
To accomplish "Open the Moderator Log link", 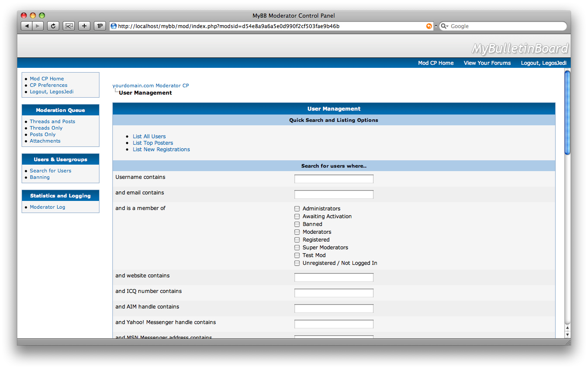I will tap(48, 207).
